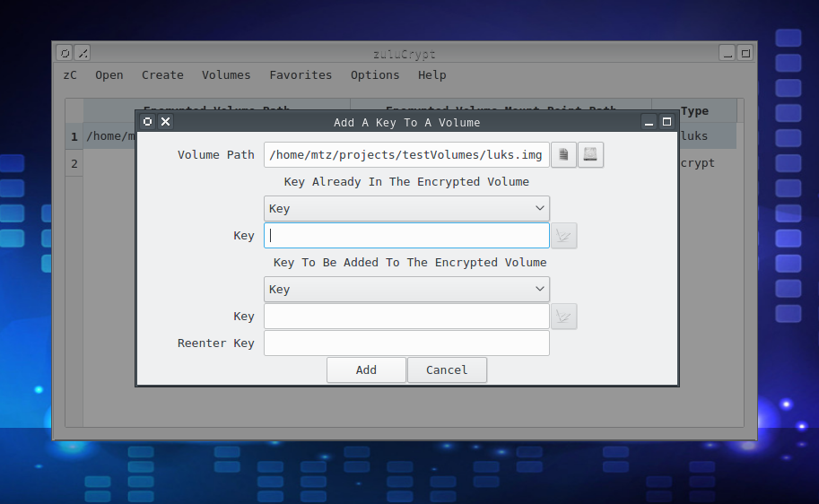This screenshot has width=819, height=504.
Task: Select row 1 header in zuluCrypt table
Action: [x=74, y=136]
